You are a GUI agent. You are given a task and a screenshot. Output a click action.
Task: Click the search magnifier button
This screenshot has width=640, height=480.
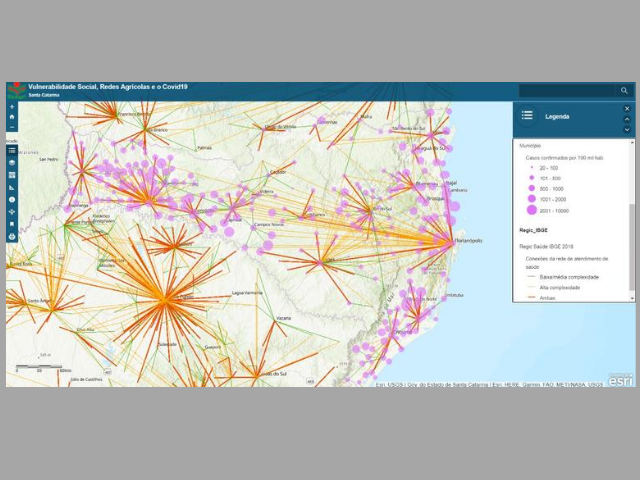(624, 91)
